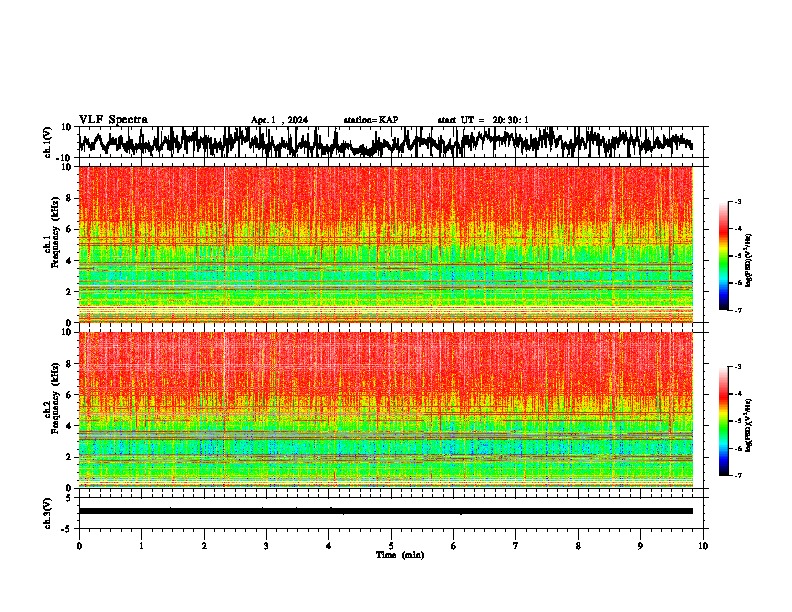The width and height of the screenshot is (792, 612).
Task: Click the ch.1 spectrogram color scale bar
Action: (x=723, y=256)
